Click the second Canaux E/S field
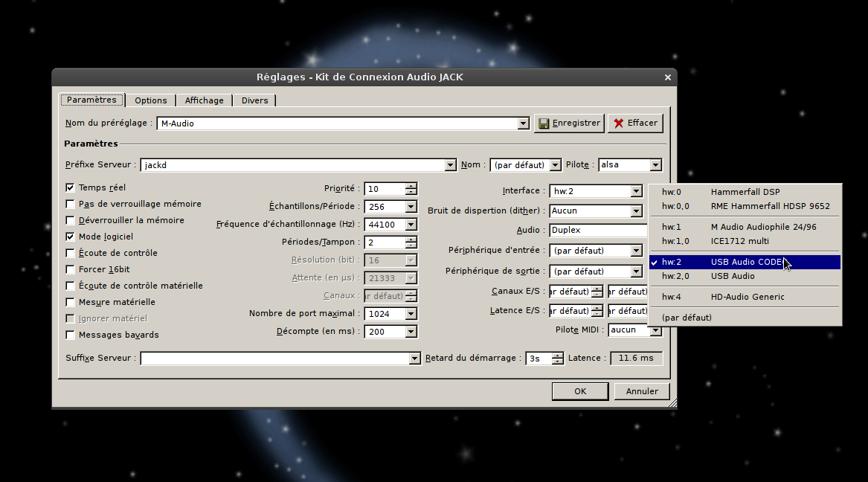Screen dimensions: 868x482 click(628, 292)
